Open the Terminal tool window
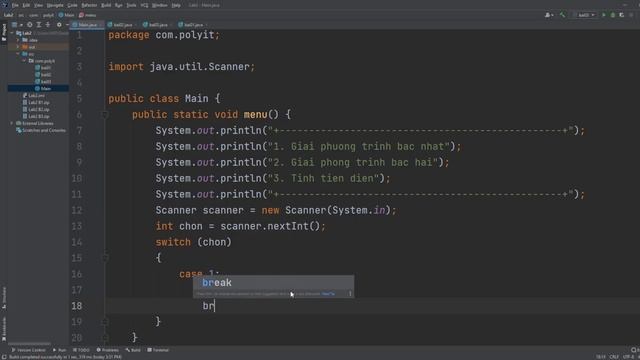 tap(158, 350)
